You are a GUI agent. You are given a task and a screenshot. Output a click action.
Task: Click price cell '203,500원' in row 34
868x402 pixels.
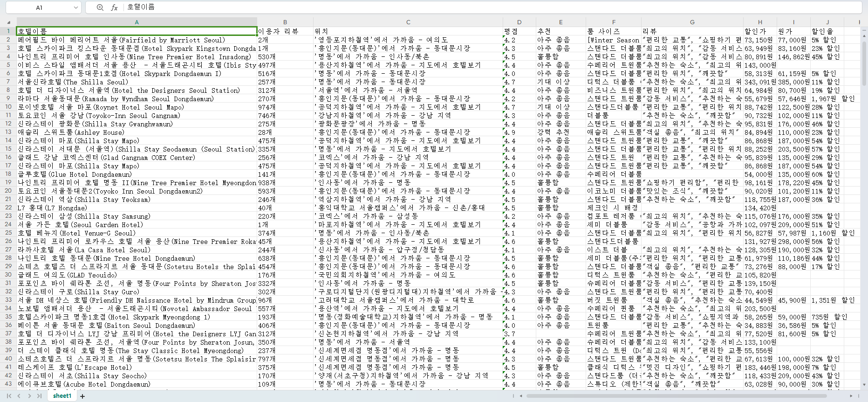point(760,308)
